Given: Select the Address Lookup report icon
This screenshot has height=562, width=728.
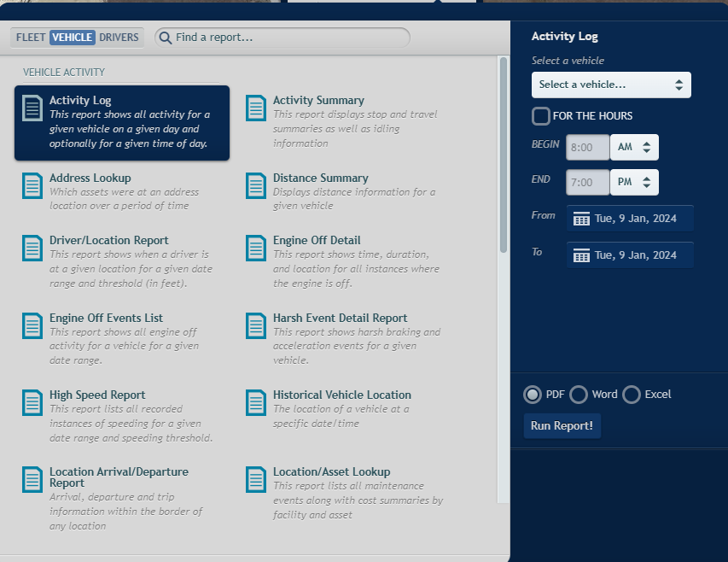Looking at the screenshot, I should click(32, 184).
